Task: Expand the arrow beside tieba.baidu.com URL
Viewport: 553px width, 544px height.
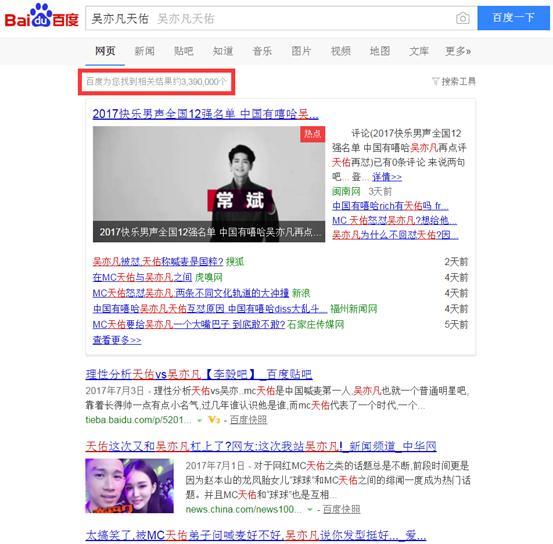Action: tap(200, 420)
